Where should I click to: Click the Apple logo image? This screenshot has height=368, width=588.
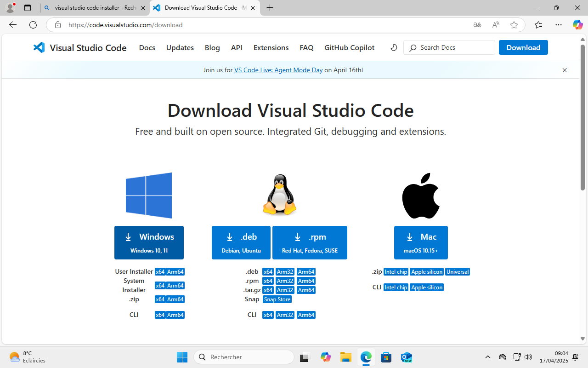pos(421,196)
